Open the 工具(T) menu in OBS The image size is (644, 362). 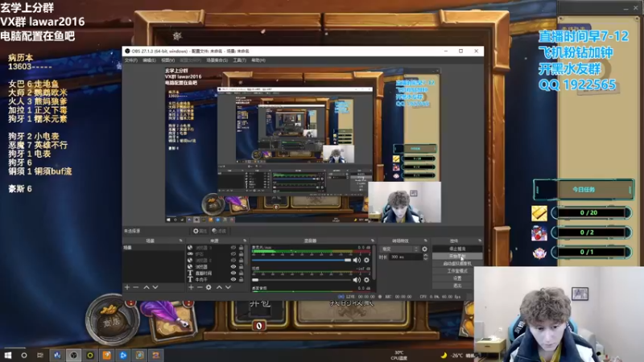[239, 60]
